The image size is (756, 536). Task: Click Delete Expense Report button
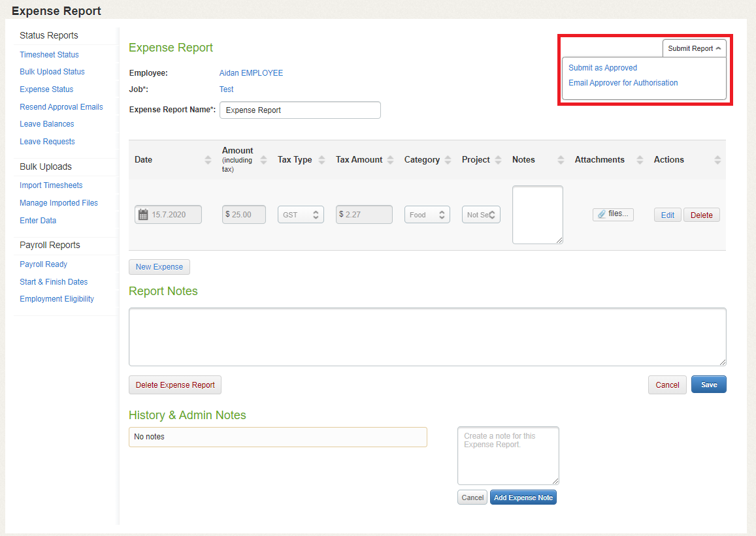pyautogui.click(x=175, y=385)
